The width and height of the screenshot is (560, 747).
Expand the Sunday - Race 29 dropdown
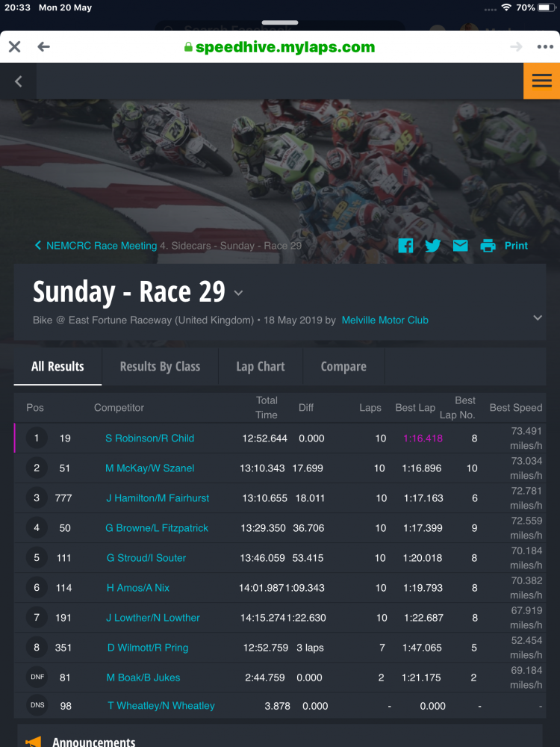[x=239, y=293]
